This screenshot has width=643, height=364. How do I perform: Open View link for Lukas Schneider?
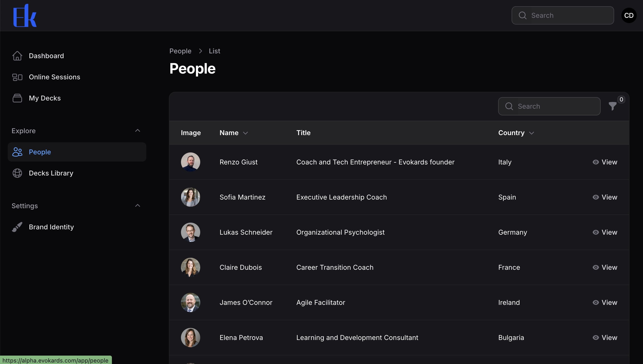(605, 232)
